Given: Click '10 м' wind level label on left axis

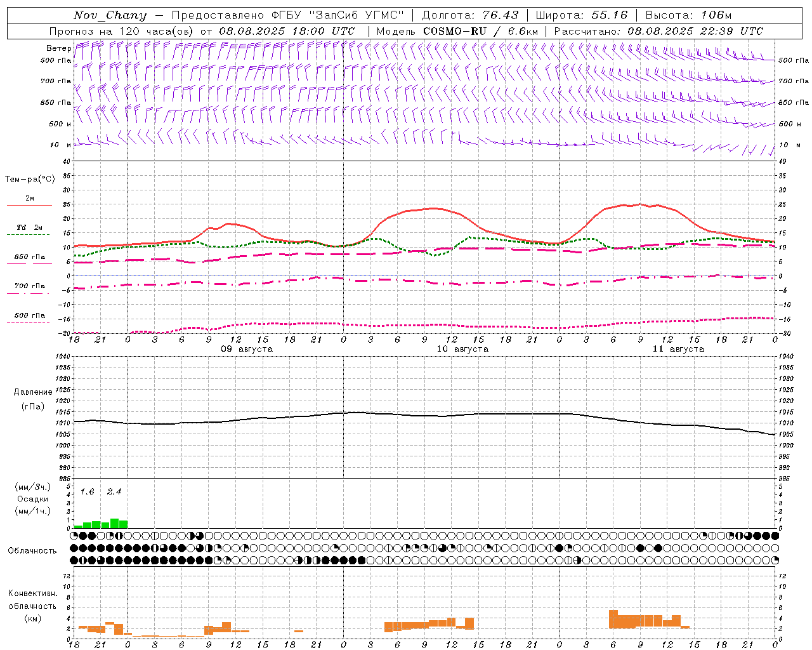Looking at the screenshot, I should (61, 145).
